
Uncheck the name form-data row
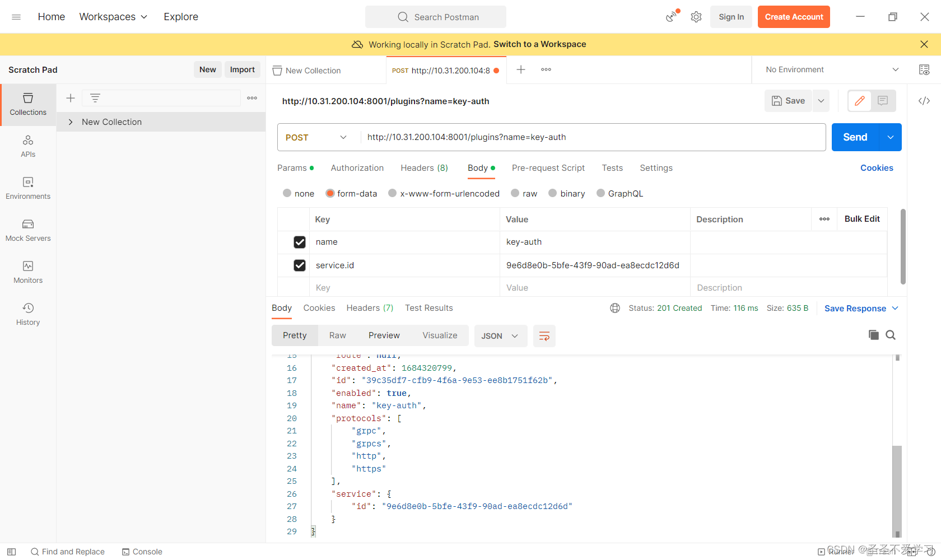300,242
